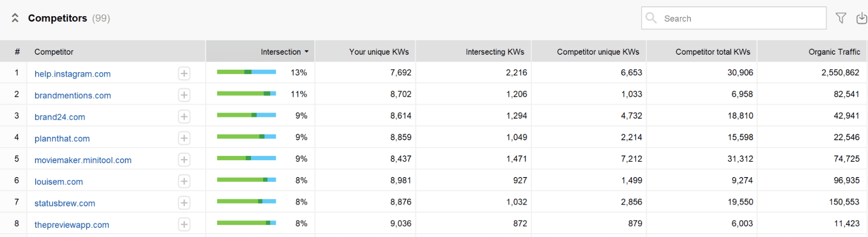Click intersection bar for moviemaker.minitool.com
This screenshot has height=237, width=868.
coord(246,158)
